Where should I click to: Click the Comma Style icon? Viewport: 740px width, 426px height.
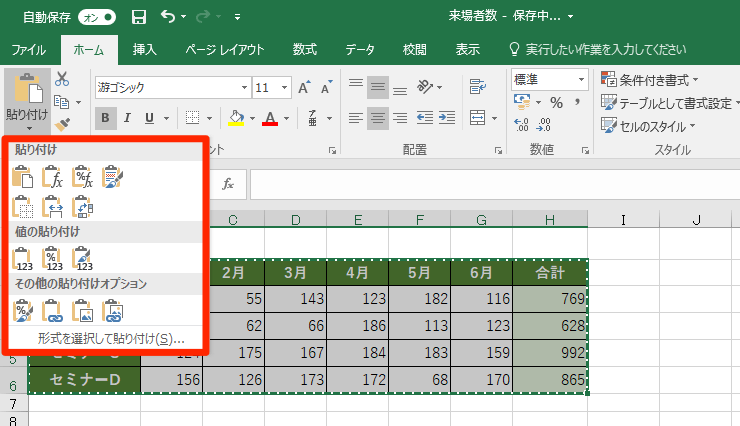pos(577,102)
